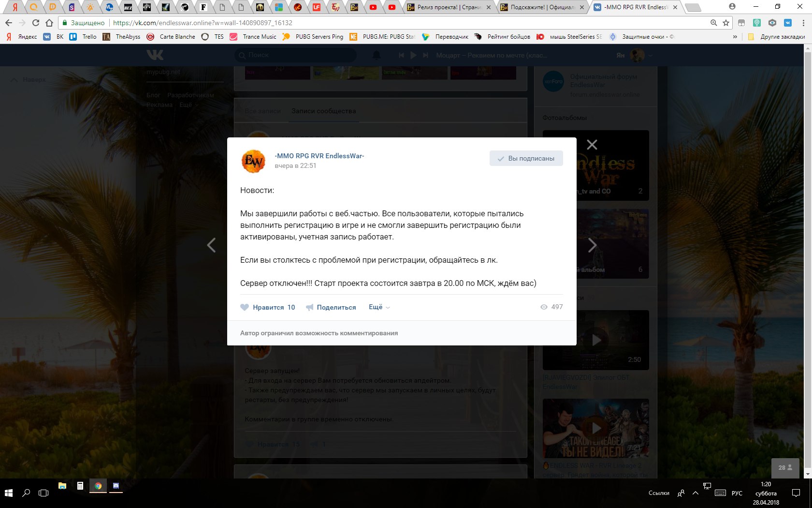This screenshot has width=812, height=508.
Task: Share the post with the Поделиться button
Action: (x=331, y=307)
